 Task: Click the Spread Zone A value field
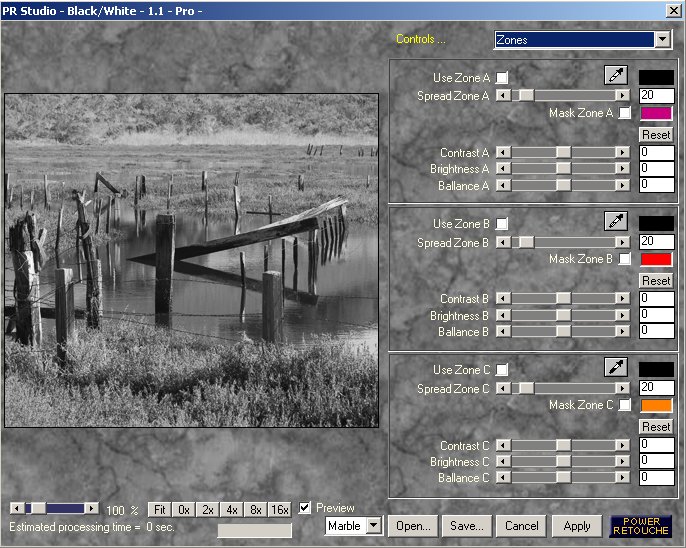click(x=657, y=95)
